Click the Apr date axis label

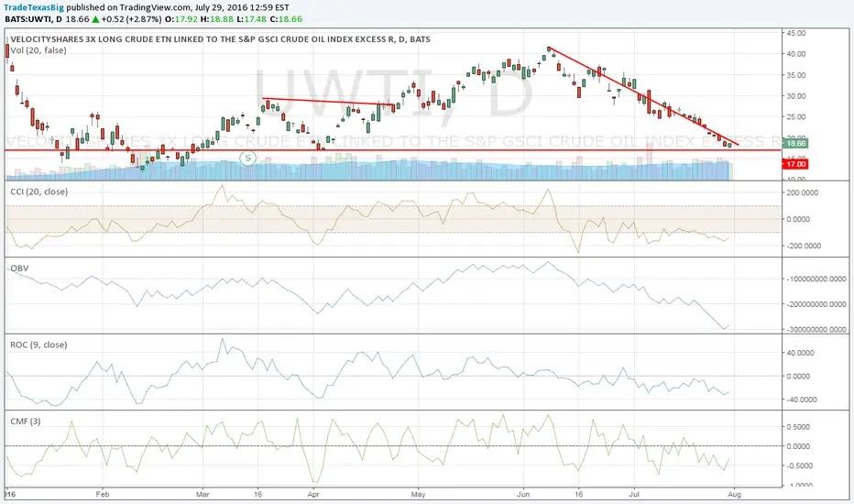pos(313,494)
